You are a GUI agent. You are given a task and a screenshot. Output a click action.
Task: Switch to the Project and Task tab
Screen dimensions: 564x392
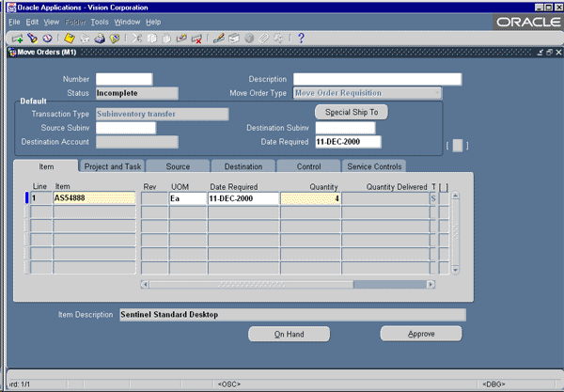(x=112, y=166)
